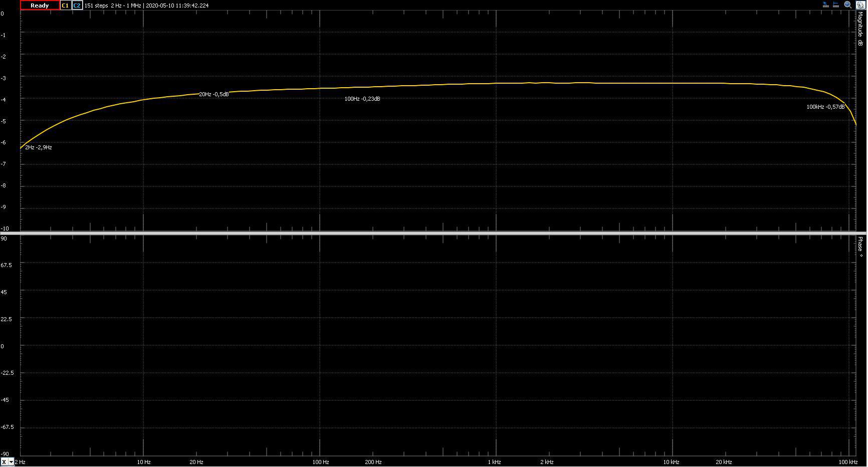Viewport: 868px width, 467px height.
Task: Click the '100 Hz' frequency axis label
Action: pos(321,462)
